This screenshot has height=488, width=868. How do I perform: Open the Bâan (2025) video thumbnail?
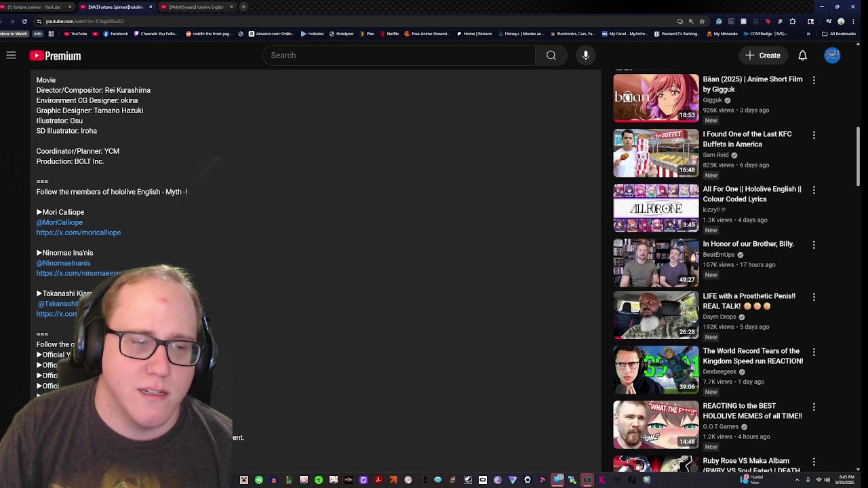656,98
